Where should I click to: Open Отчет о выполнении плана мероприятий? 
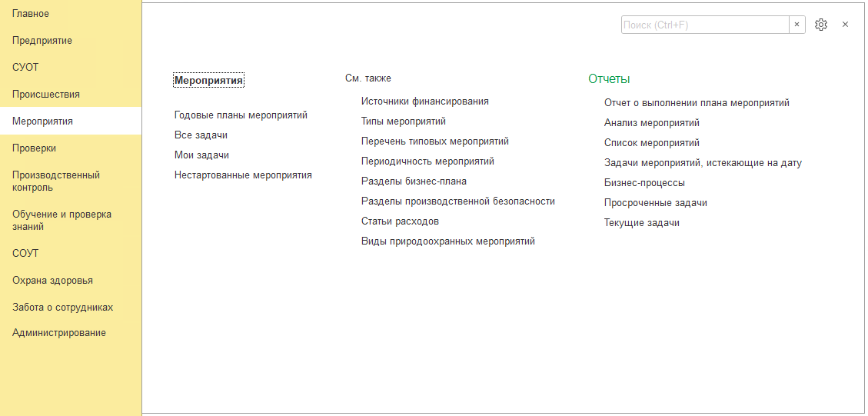coord(697,103)
